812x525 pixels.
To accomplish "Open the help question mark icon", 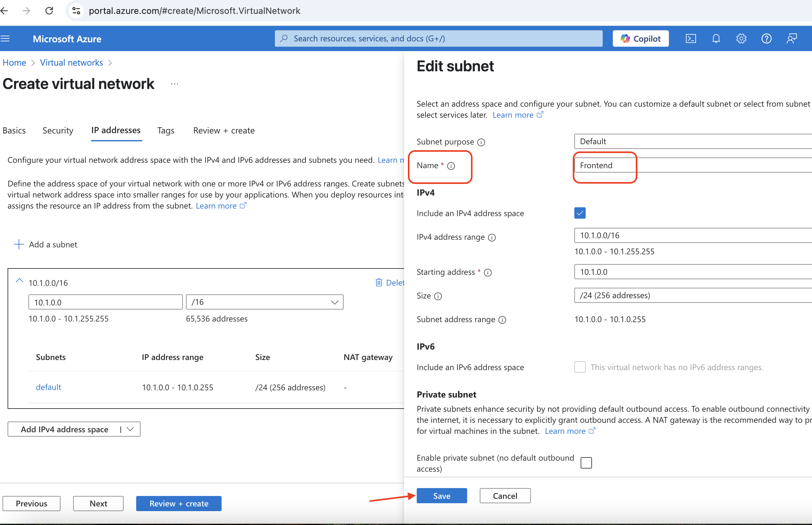I will pos(766,38).
